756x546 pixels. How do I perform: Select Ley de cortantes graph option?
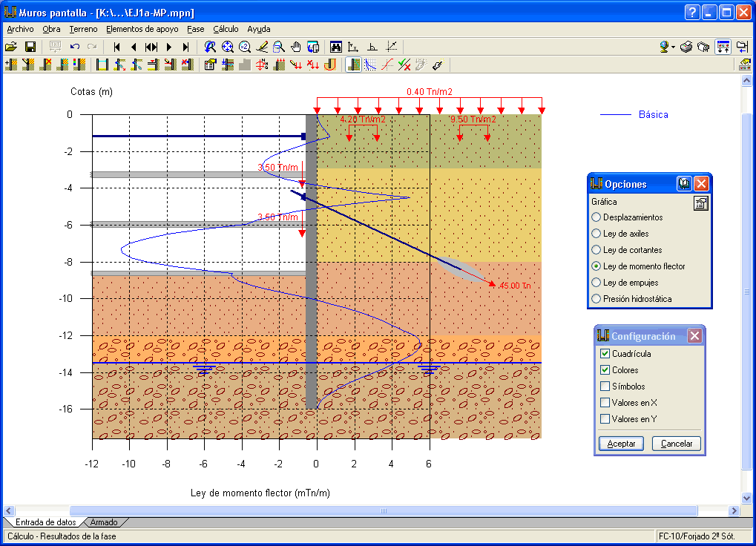click(x=596, y=250)
